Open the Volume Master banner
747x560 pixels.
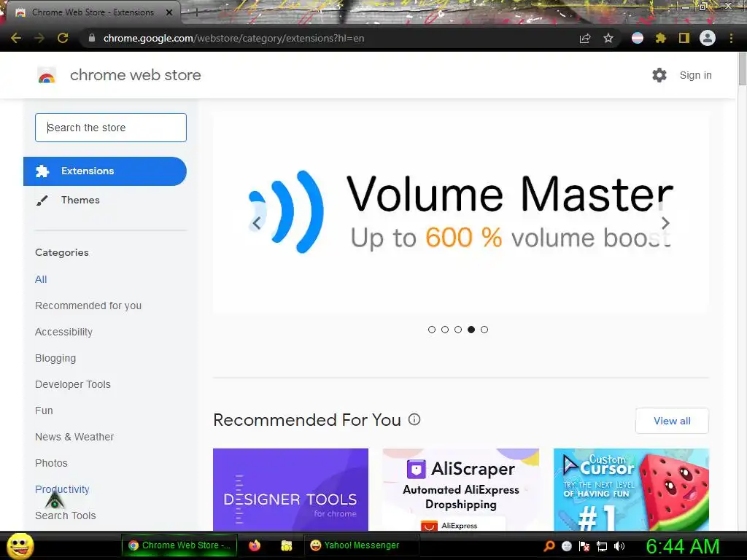[x=461, y=213]
